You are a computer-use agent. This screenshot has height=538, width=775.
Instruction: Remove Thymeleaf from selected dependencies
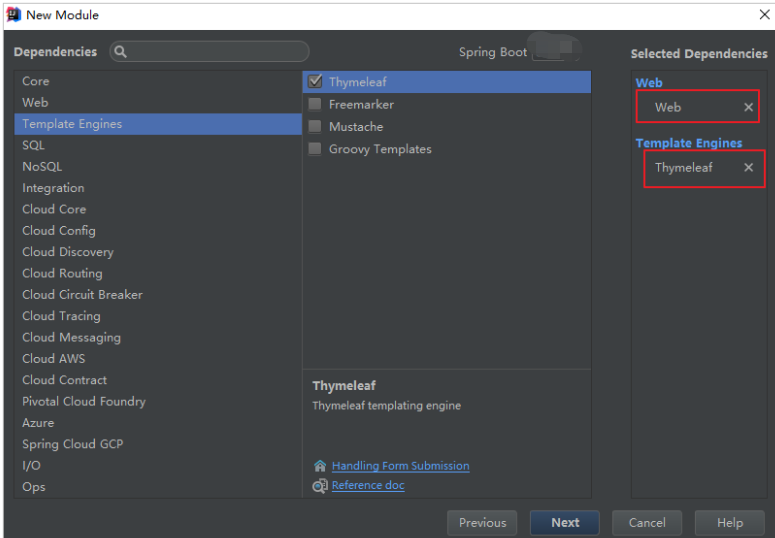coord(748,168)
